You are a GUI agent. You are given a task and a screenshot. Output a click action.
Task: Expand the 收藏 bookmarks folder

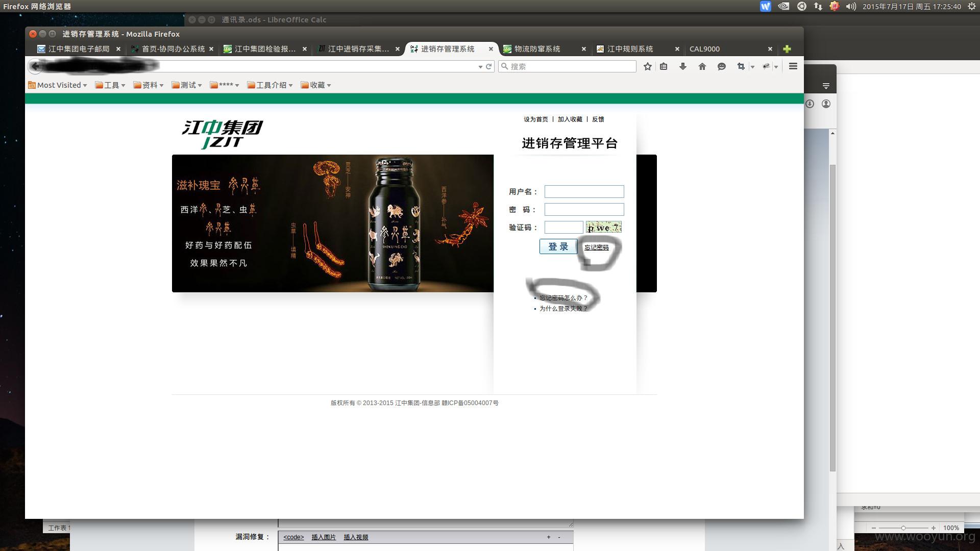pos(316,85)
